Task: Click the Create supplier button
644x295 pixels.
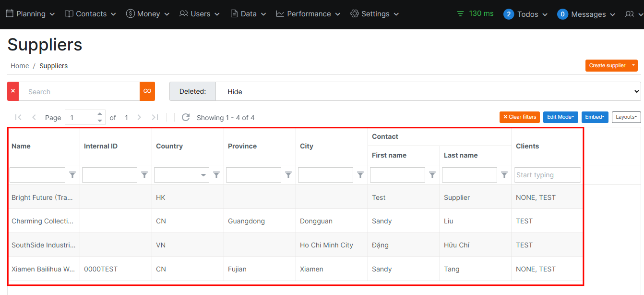Action: pos(607,65)
